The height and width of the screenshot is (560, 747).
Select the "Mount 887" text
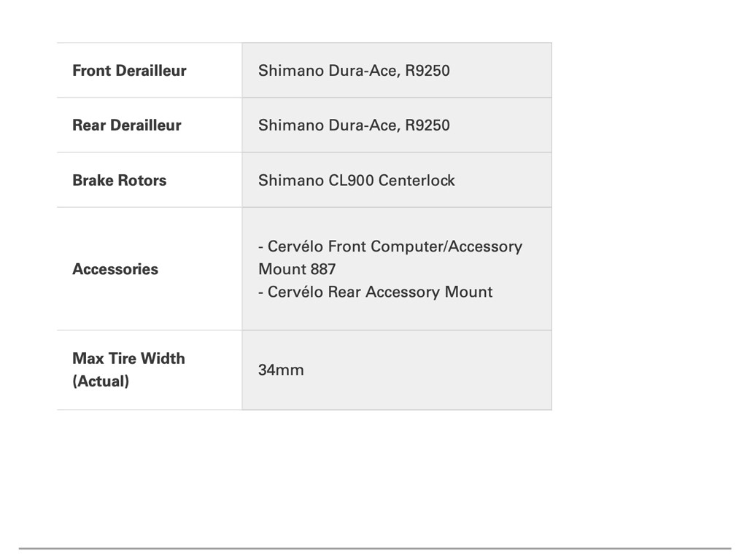point(297,269)
